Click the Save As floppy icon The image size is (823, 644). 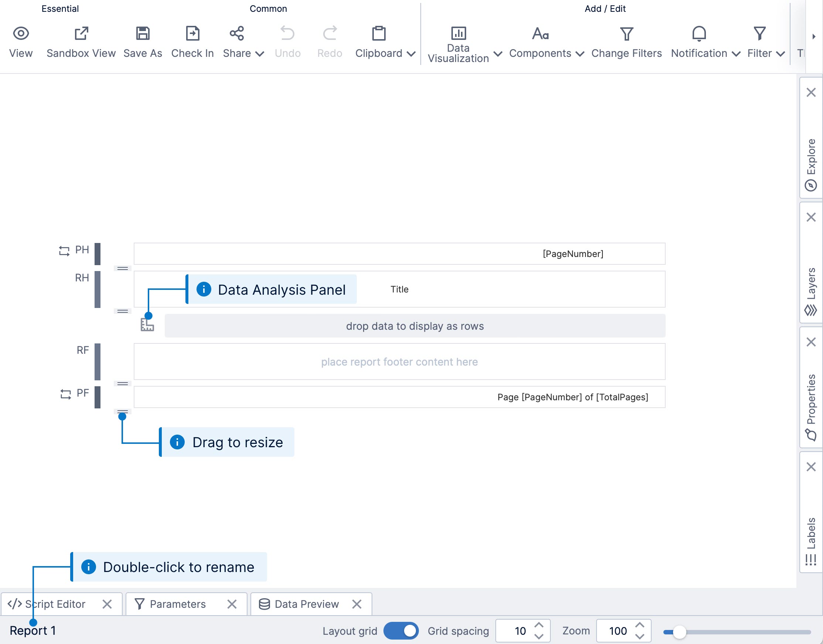(143, 34)
